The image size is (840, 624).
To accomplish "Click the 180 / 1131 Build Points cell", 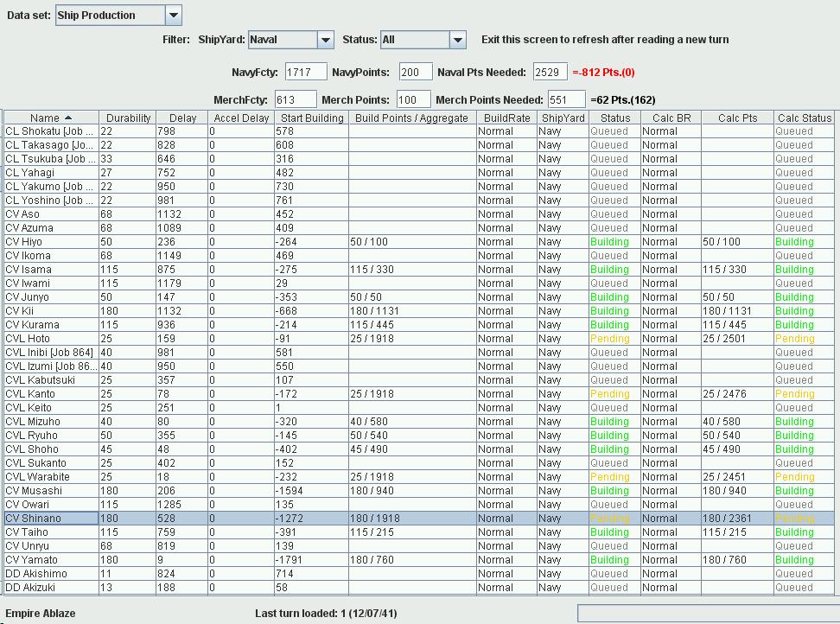I will (x=412, y=310).
